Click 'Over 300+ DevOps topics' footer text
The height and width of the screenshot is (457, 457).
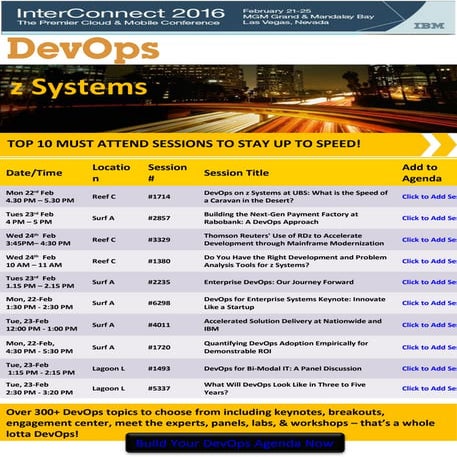point(220,423)
